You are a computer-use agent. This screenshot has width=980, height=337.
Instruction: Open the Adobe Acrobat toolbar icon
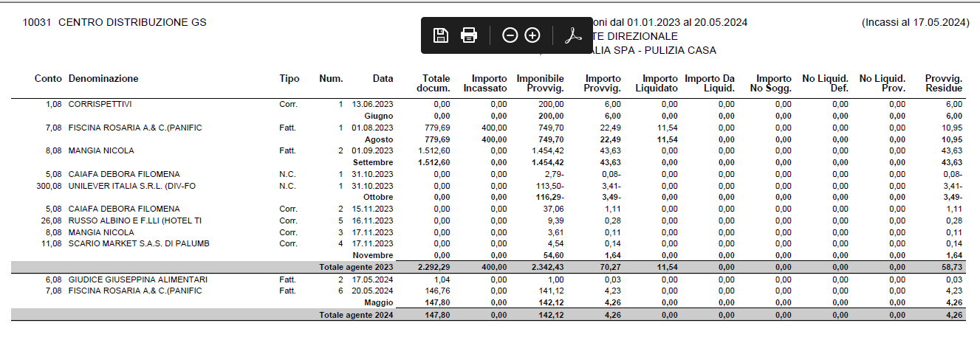[574, 35]
